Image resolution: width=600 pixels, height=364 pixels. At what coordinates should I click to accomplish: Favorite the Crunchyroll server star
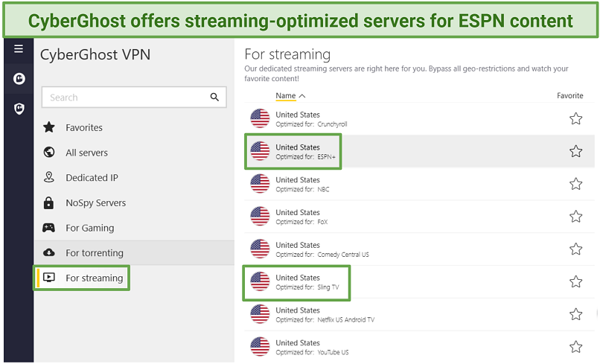576,118
